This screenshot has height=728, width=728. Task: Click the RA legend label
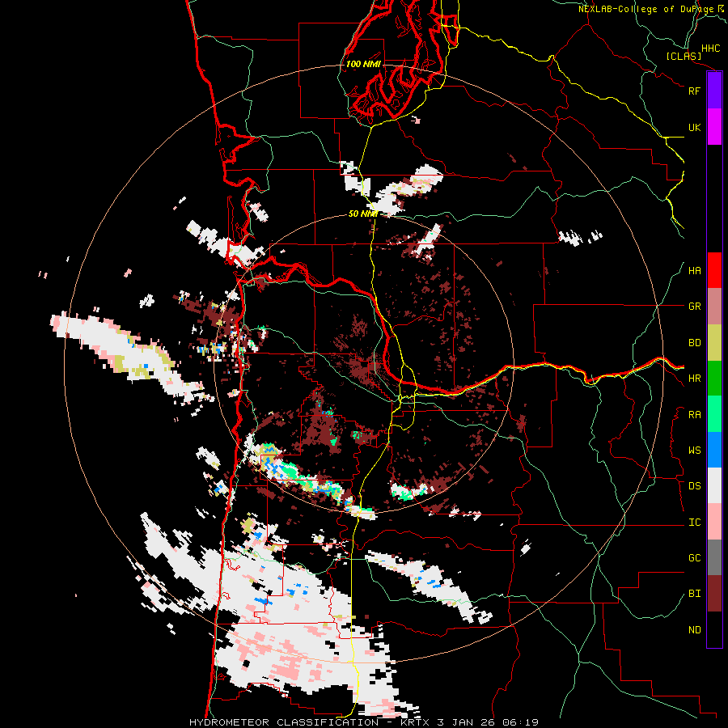click(694, 415)
